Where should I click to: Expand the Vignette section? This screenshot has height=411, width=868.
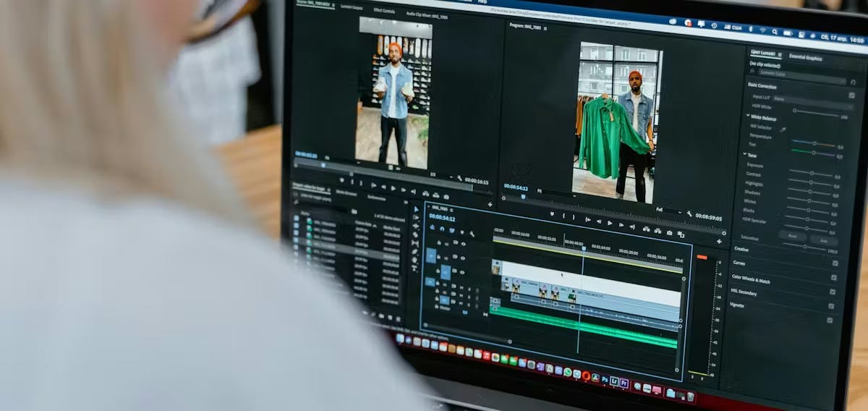(737, 305)
